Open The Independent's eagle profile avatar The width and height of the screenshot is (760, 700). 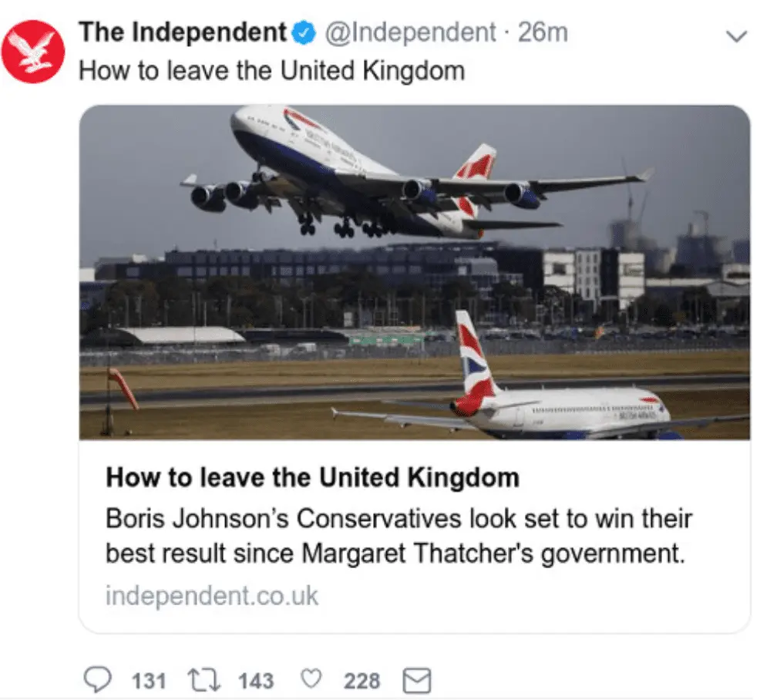tap(33, 52)
